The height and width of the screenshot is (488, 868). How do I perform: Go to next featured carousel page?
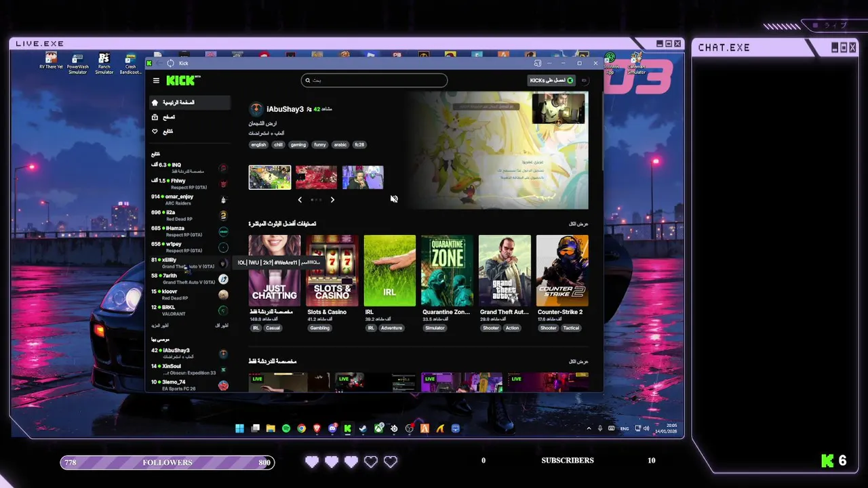(x=332, y=200)
